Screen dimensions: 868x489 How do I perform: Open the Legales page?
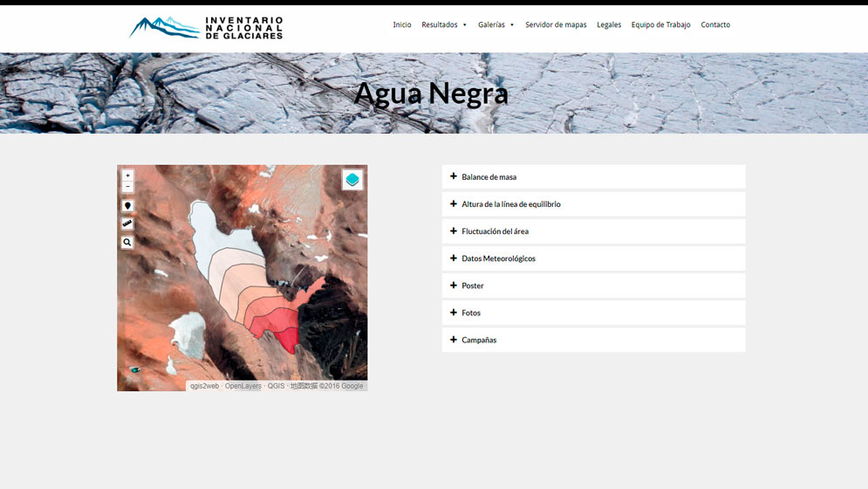coord(609,24)
